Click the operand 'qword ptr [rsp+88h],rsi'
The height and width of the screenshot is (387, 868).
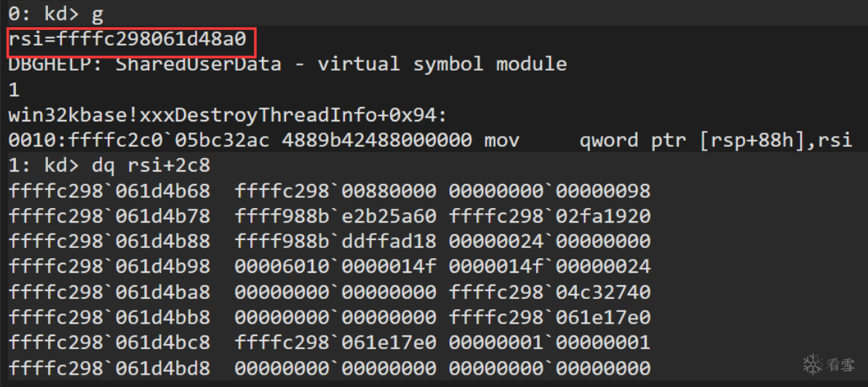click(x=715, y=140)
